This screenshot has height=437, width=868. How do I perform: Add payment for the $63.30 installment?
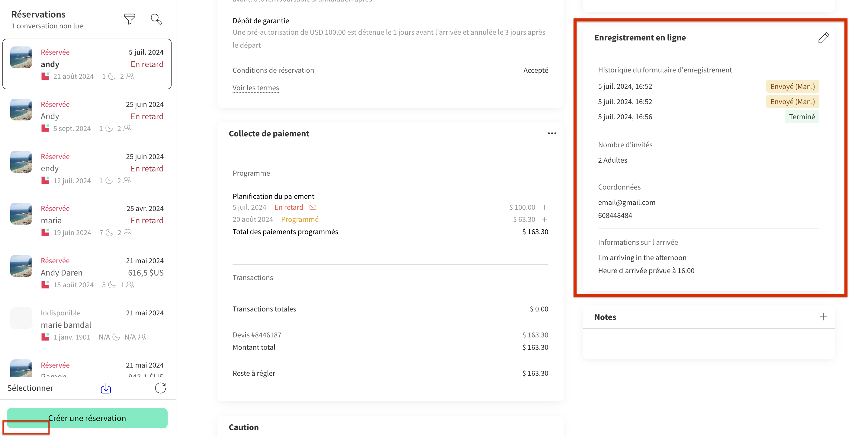545,219
